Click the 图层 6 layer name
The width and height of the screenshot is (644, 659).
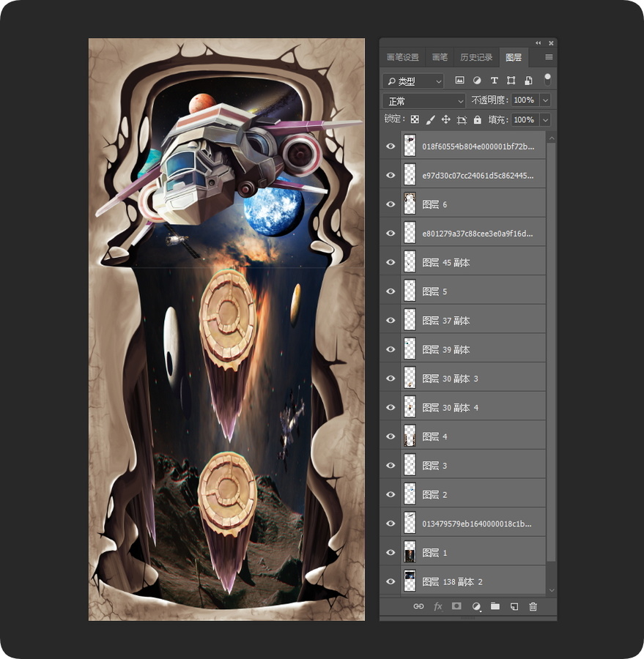click(434, 204)
